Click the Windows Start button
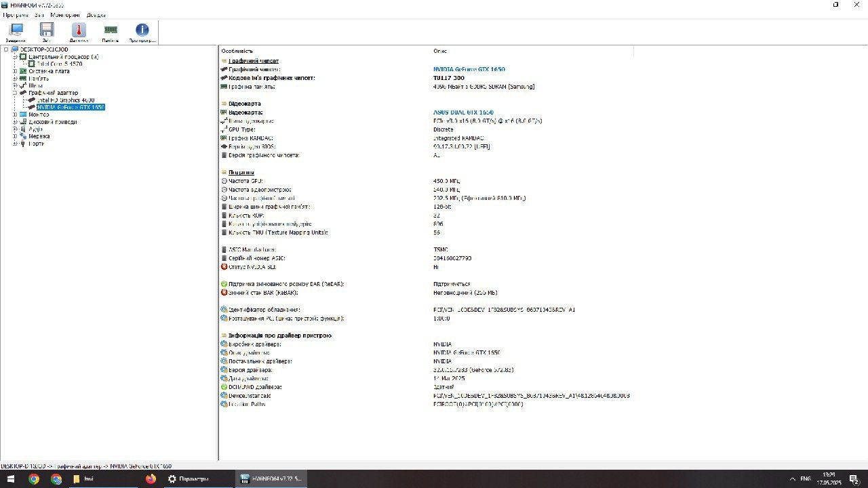868x488 pixels. pos(11,479)
